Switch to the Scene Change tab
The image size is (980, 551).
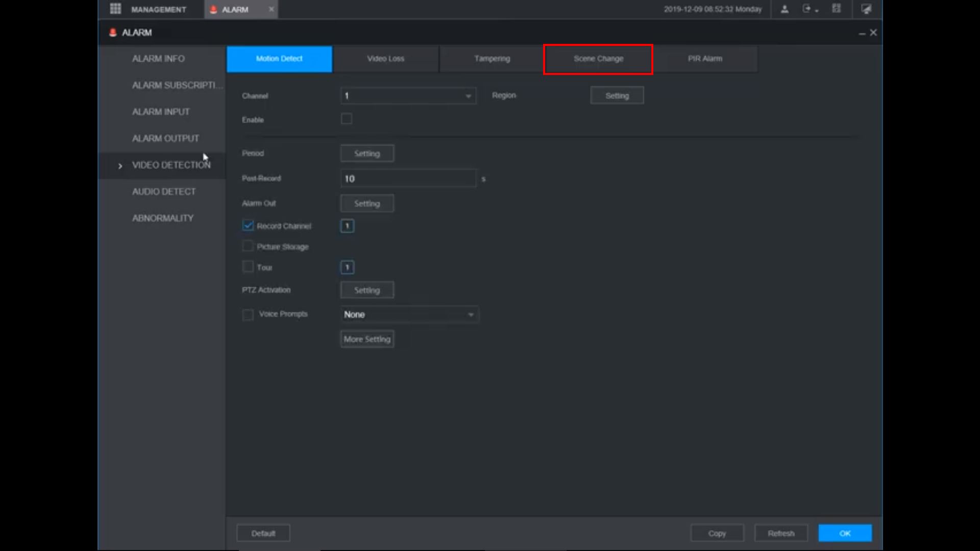(x=598, y=59)
